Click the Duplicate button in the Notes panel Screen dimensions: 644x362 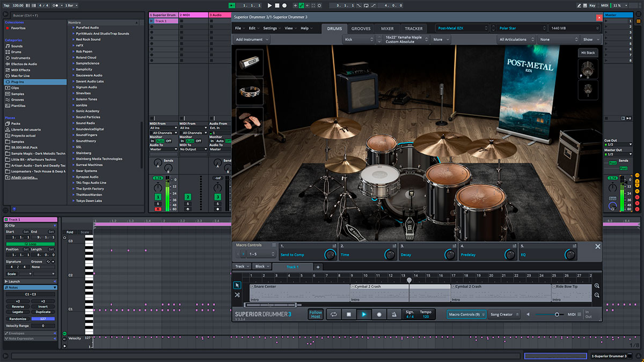point(43,312)
